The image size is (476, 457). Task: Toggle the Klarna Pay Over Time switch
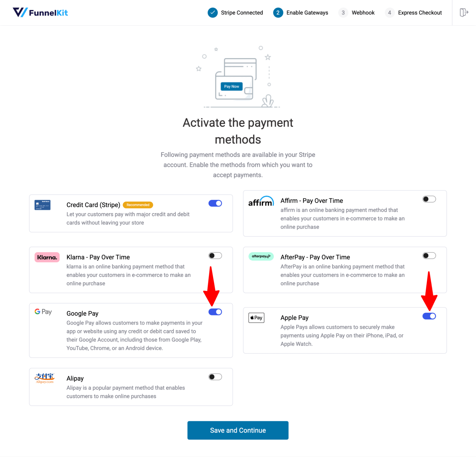coord(215,255)
